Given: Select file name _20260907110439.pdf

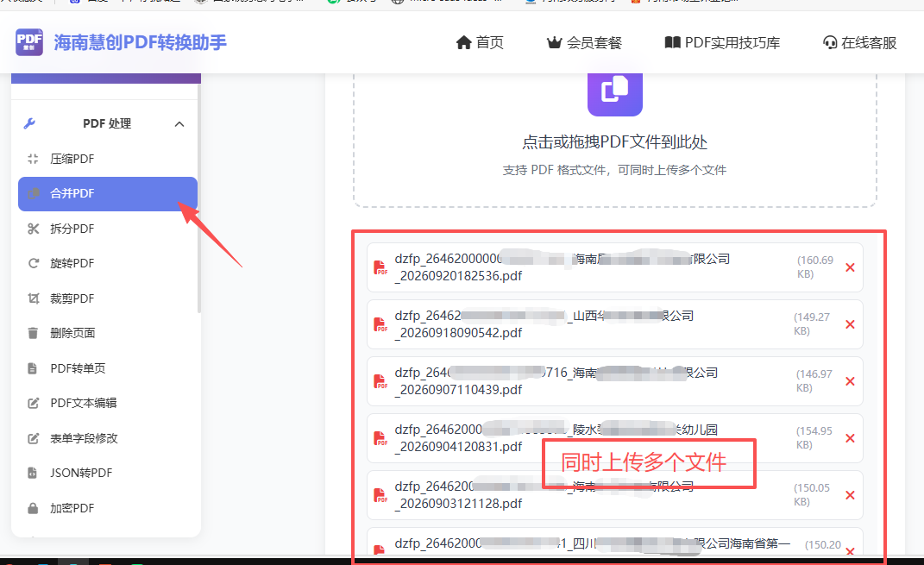Looking at the screenshot, I should [x=458, y=389].
